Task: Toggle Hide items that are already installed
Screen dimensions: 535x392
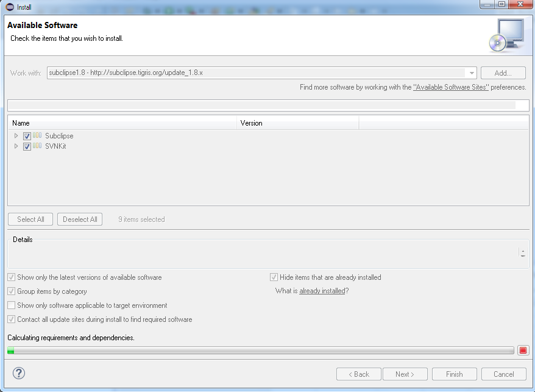Action: point(274,277)
